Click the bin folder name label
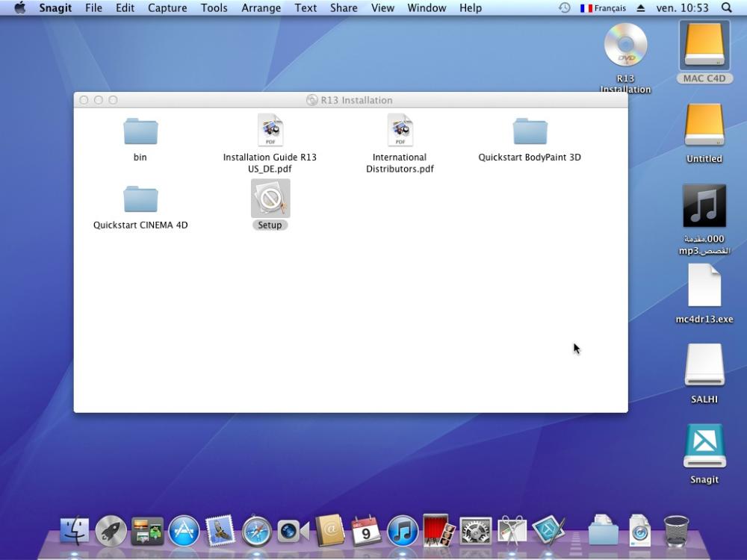The height and width of the screenshot is (560, 747). (140, 157)
